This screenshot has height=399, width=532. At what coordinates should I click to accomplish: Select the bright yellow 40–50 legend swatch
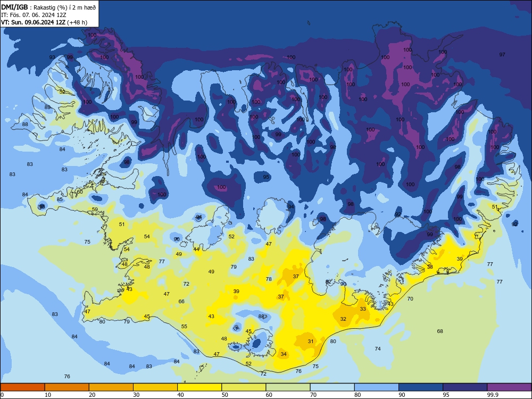pos(199,387)
